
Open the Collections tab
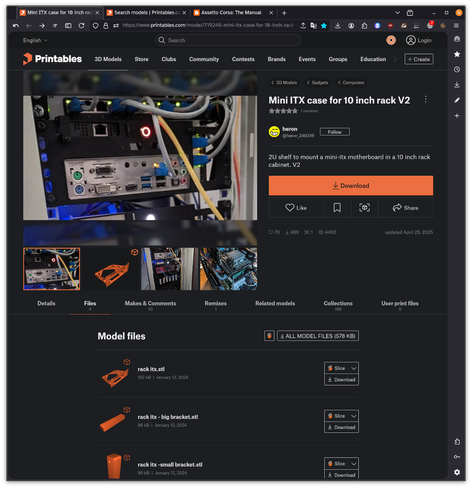pos(338,303)
